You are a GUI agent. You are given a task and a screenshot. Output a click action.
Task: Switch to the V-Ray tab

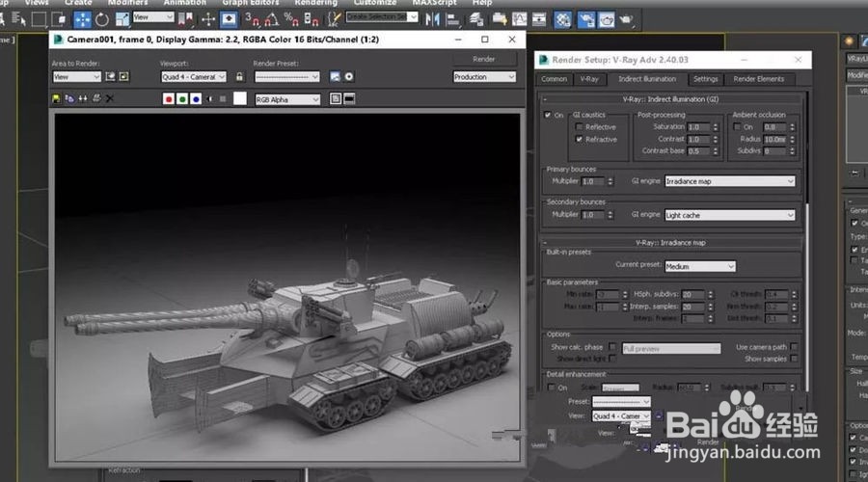point(589,79)
